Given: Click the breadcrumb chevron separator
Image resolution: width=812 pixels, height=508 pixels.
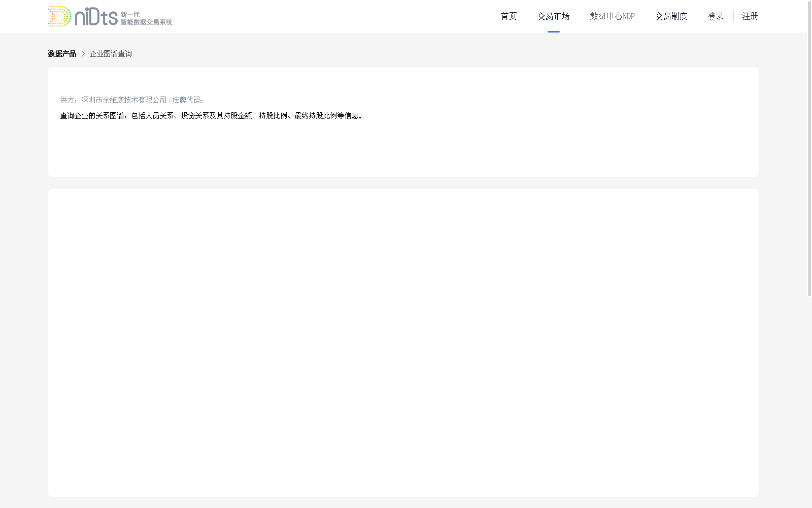Looking at the screenshot, I should pyautogui.click(x=83, y=54).
